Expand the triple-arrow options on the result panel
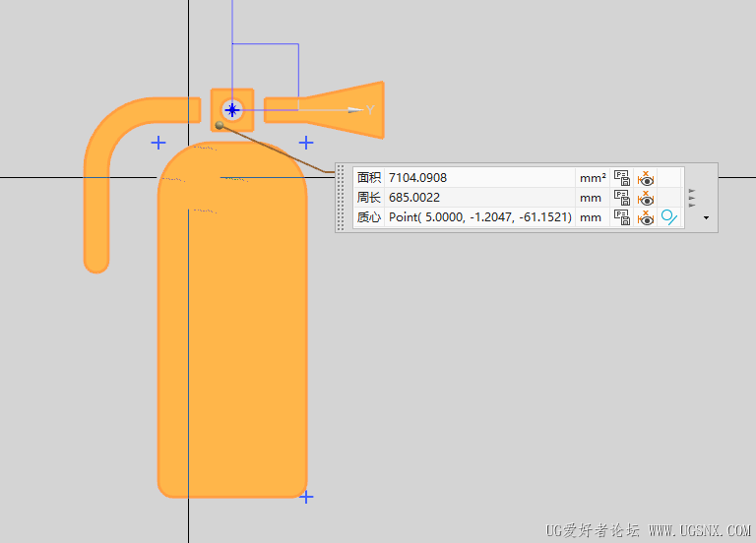The height and width of the screenshot is (543, 756). click(x=692, y=198)
